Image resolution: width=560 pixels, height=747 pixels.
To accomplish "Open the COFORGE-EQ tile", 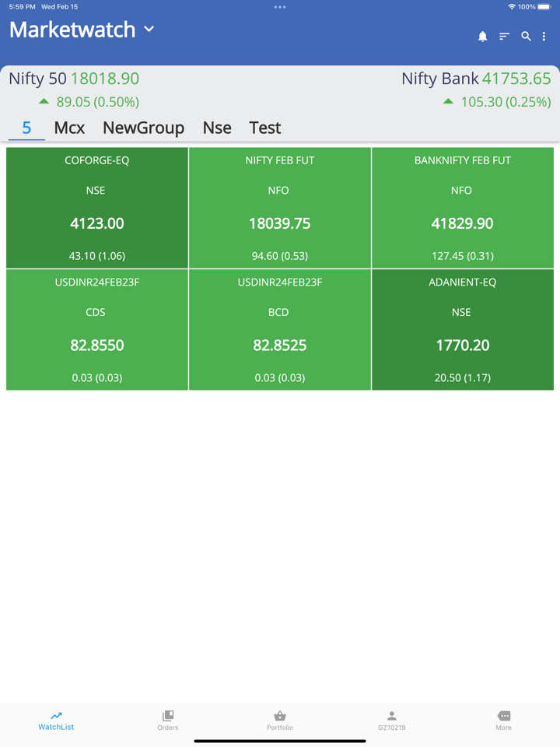I will tap(97, 208).
